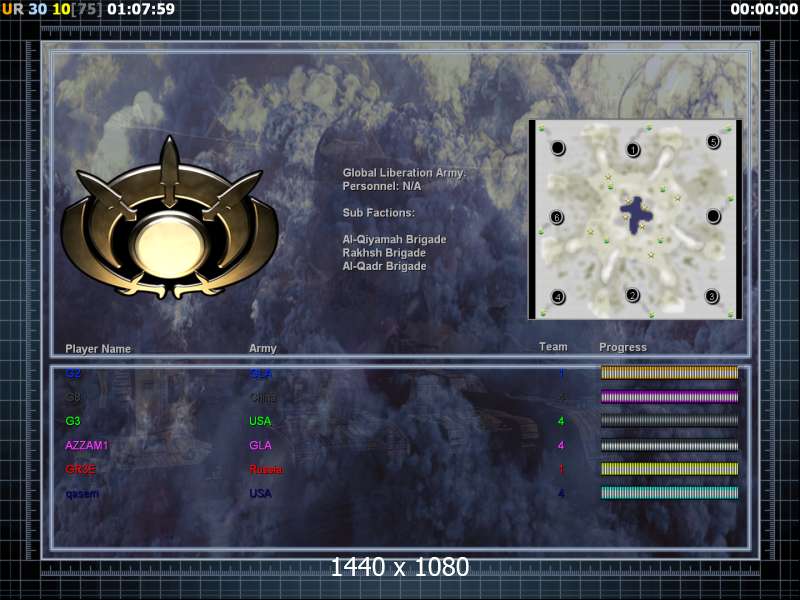
Task: Click qasem's USA army label
Action: coord(260,494)
